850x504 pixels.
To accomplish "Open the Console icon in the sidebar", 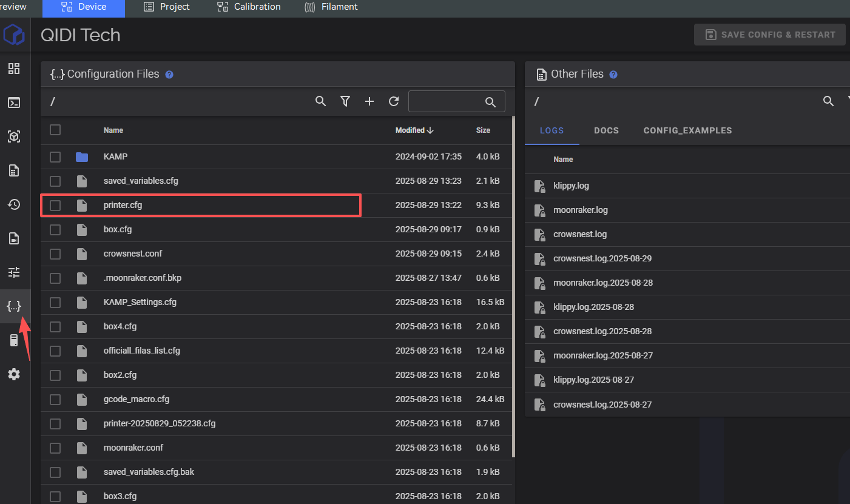I will 14,102.
